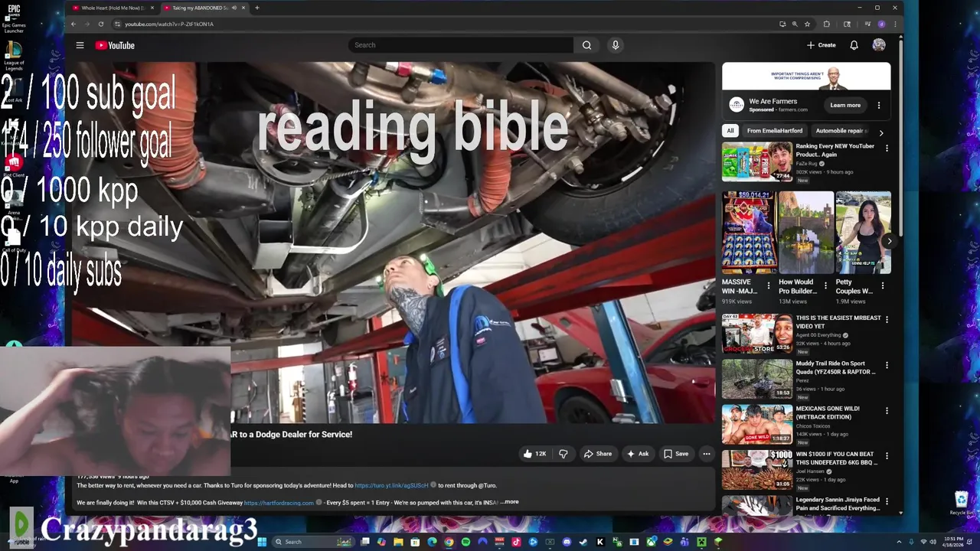Save the video to a playlist
Image resolution: width=980 pixels, height=551 pixels.
(x=676, y=454)
